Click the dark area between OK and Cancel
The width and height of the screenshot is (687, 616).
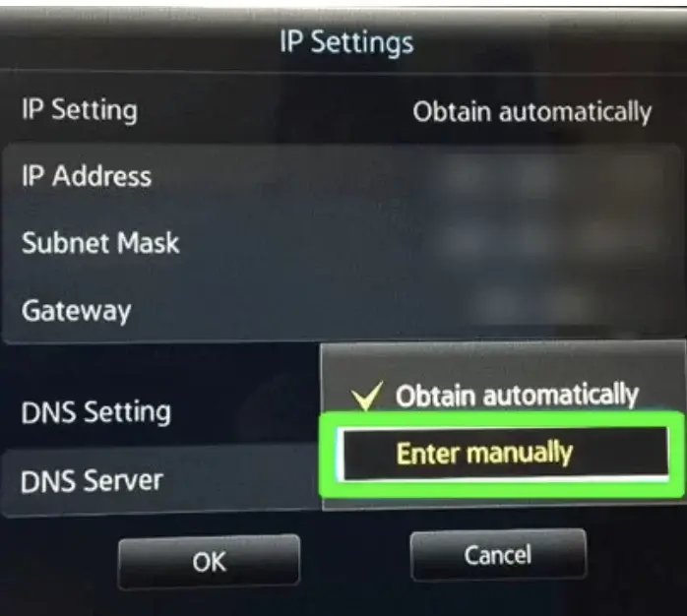pos(355,559)
